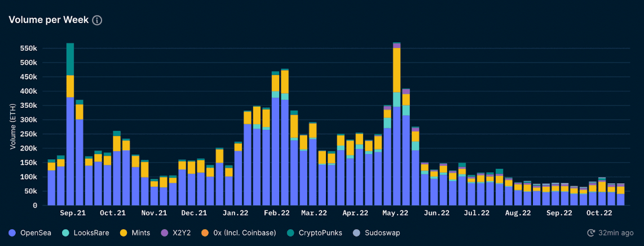
Task: Click the blue OpenSea legend dot
Action: (x=12, y=232)
